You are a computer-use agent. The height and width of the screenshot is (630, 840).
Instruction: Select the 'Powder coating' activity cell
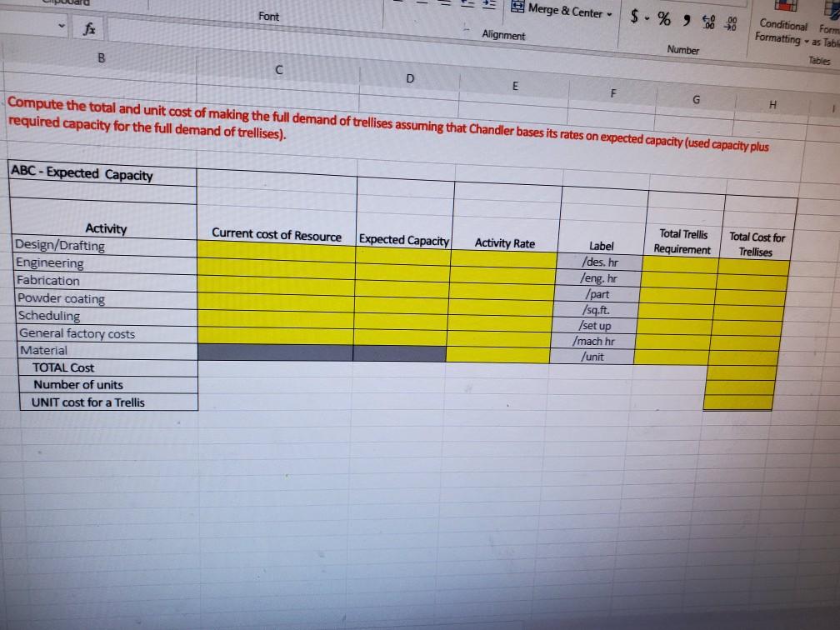[x=106, y=298]
